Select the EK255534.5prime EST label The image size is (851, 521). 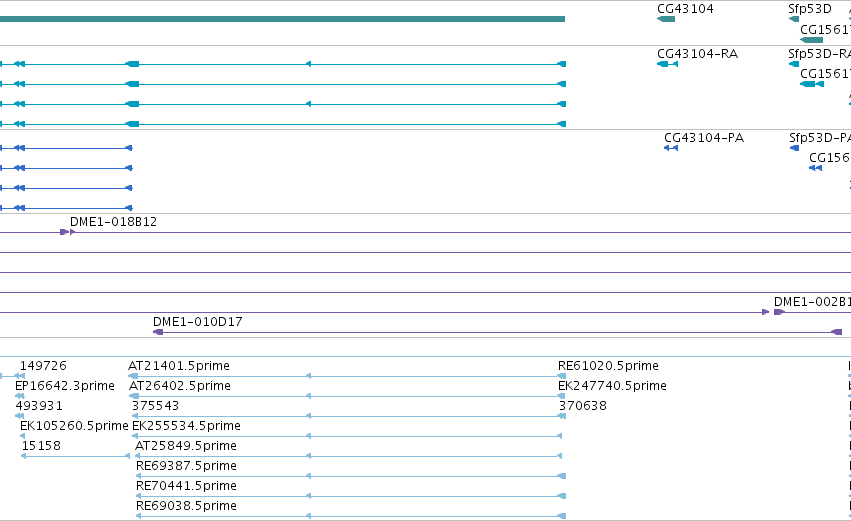(x=186, y=426)
